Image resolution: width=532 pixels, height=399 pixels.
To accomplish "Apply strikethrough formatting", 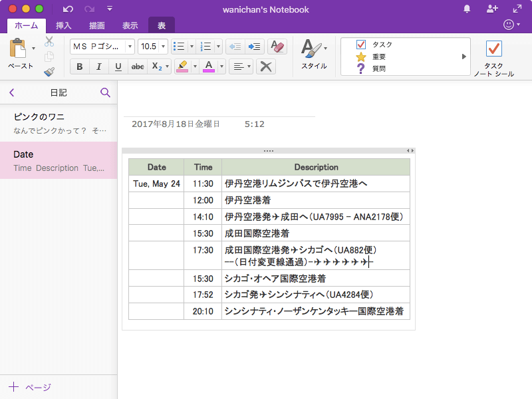I will click(x=138, y=66).
